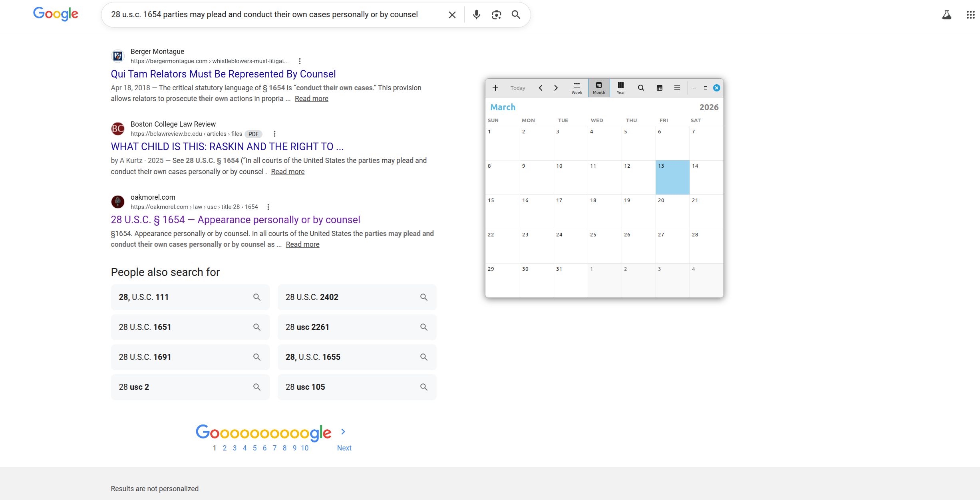This screenshot has width=980, height=500.
Task: Search related query 28 U.S.C. 1651
Action: (190, 327)
